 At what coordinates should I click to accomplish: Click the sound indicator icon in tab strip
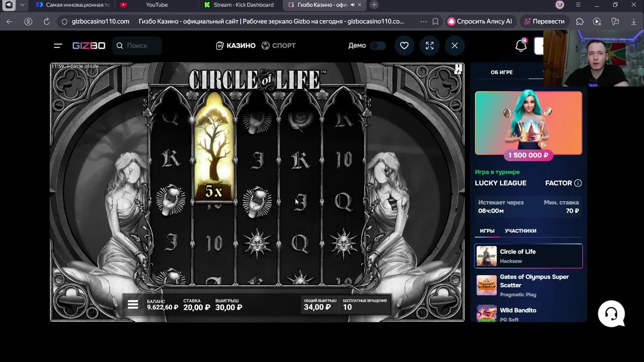pos(9,5)
